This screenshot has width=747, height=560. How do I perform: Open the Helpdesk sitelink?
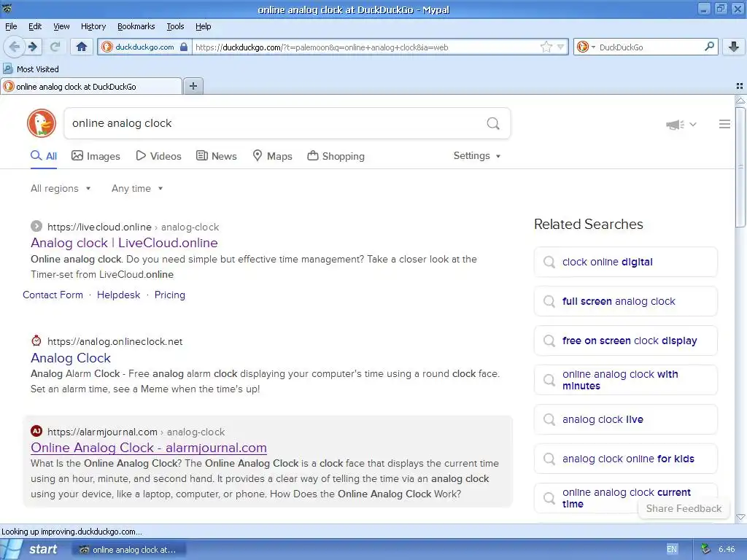tap(119, 295)
